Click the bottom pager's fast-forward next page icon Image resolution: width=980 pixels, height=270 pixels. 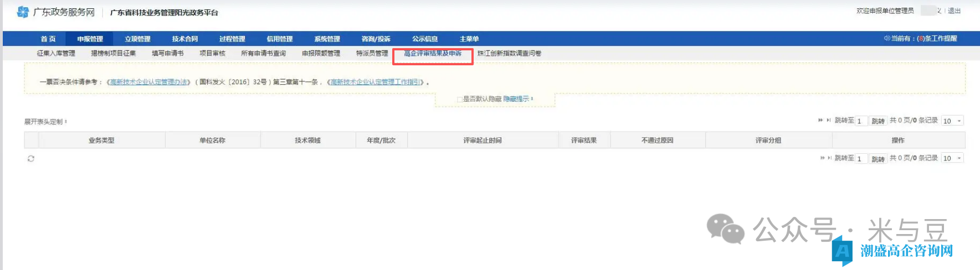click(x=823, y=158)
